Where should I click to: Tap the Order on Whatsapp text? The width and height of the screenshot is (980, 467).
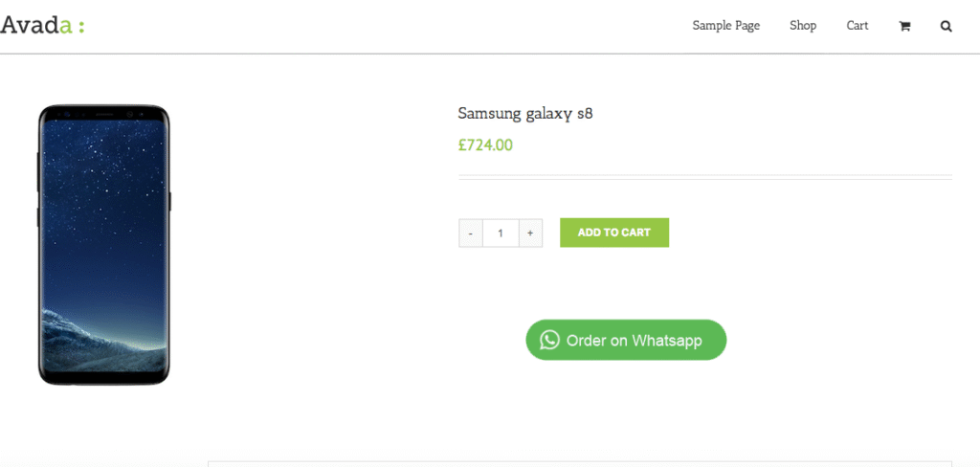634,340
